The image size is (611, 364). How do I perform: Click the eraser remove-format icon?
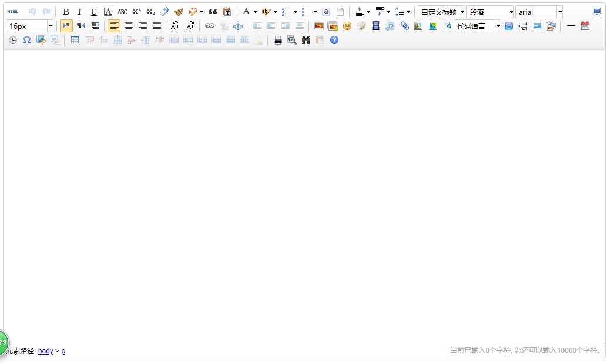coord(164,12)
